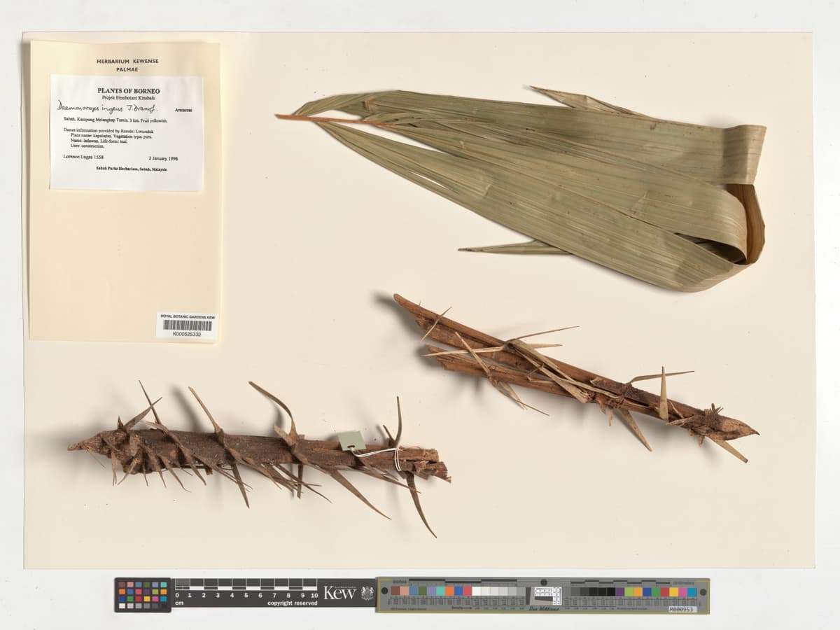The width and height of the screenshot is (840, 630).
Task: Click the 'copyright reserved' text on the ruler
Action: [293, 603]
